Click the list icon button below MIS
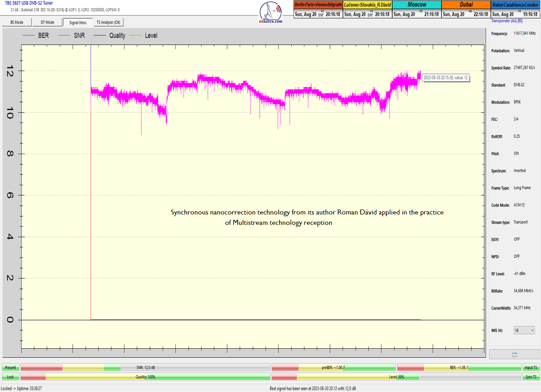This screenshot has width=541, height=392. (x=514, y=354)
